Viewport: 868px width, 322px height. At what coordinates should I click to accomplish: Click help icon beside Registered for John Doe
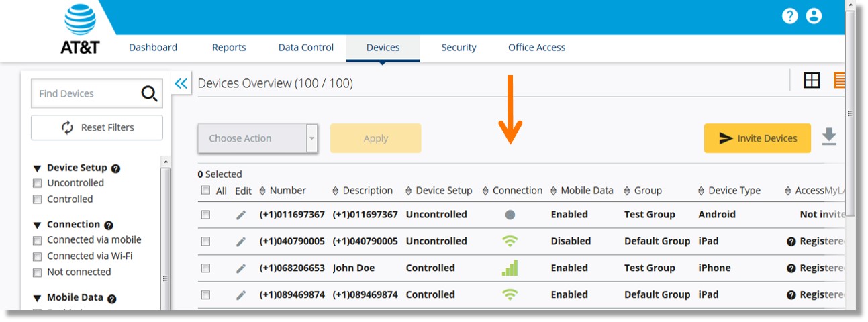791,268
